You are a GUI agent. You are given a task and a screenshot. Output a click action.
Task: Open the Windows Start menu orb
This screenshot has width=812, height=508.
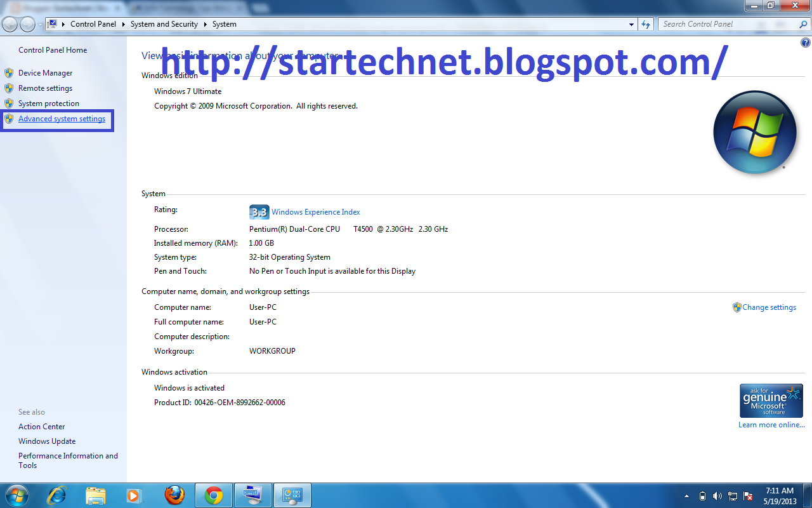tap(16, 495)
